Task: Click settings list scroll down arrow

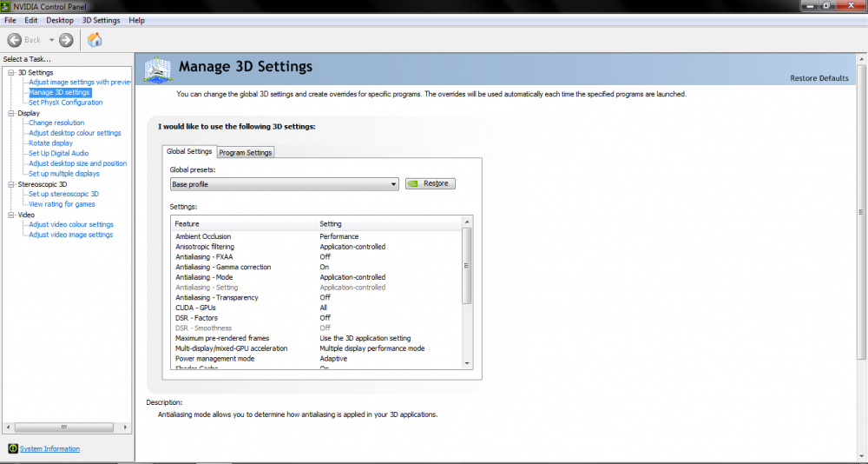Action: (x=467, y=364)
